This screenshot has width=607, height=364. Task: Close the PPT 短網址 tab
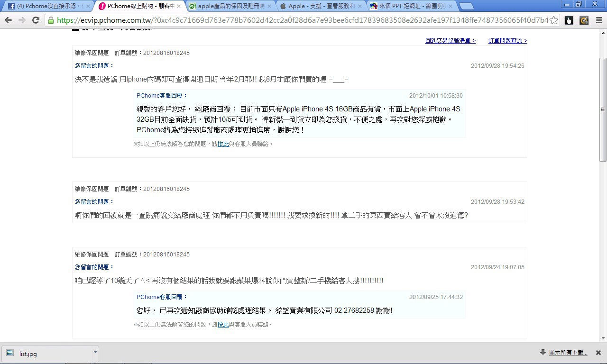[x=450, y=6]
